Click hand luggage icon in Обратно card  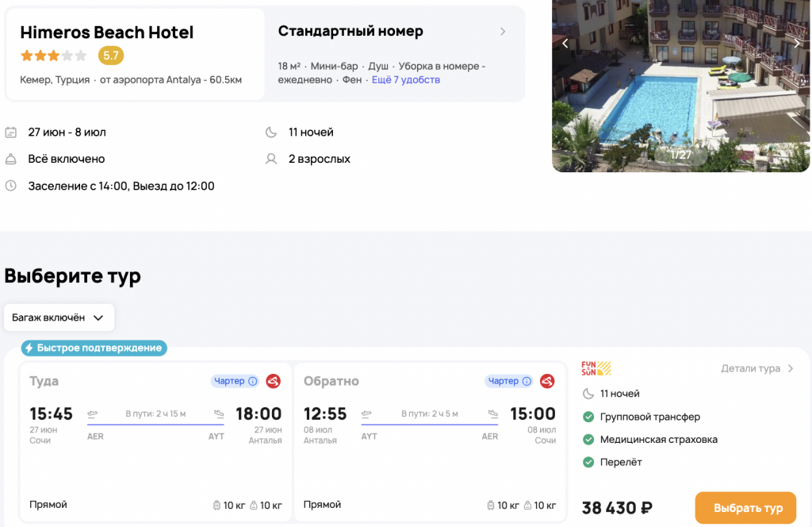coord(527,506)
